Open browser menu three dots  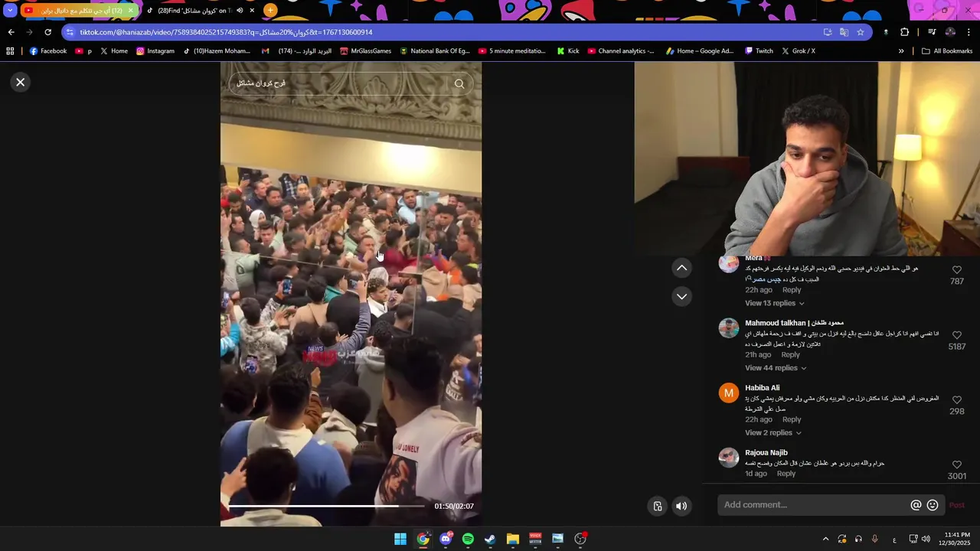pos(969,32)
